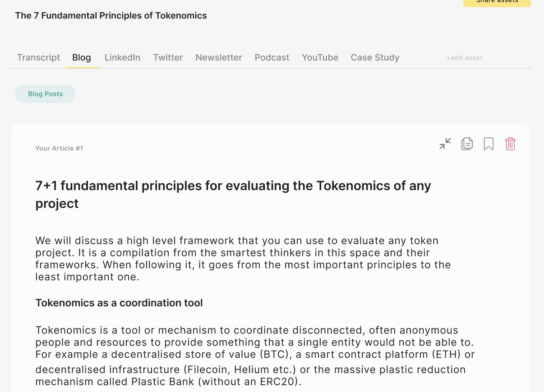The height and width of the screenshot is (392, 544).
Task: Click the Your Article #1 label
Action: pyautogui.click(x=59, y=149)
